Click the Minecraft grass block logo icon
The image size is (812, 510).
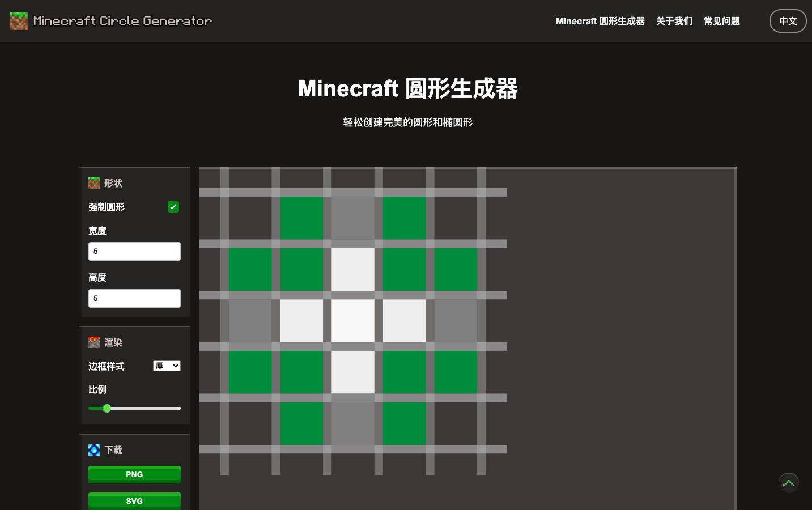coord(19,21)
